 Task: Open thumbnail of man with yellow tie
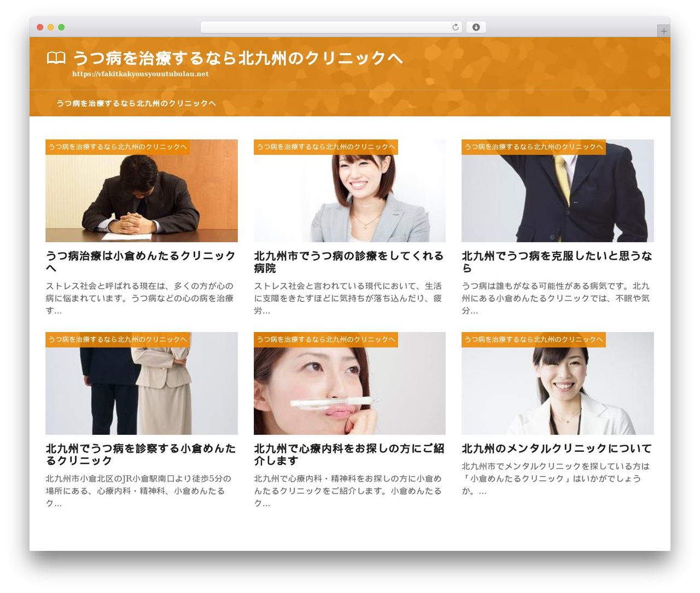point(557,190)
